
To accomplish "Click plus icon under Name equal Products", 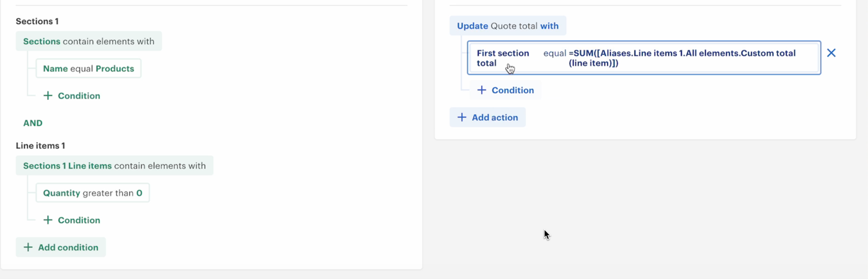I will click(48, 96).
